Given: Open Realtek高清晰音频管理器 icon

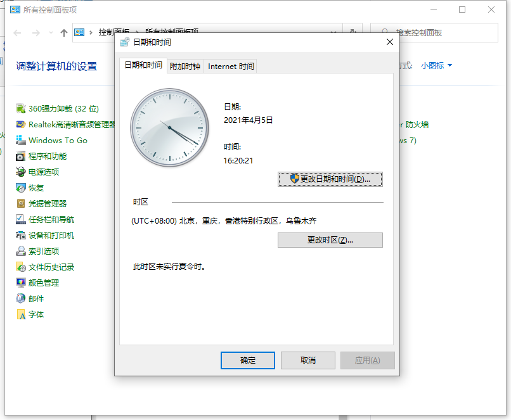Looking at the screenshot, I should click(x=22, y=125).
